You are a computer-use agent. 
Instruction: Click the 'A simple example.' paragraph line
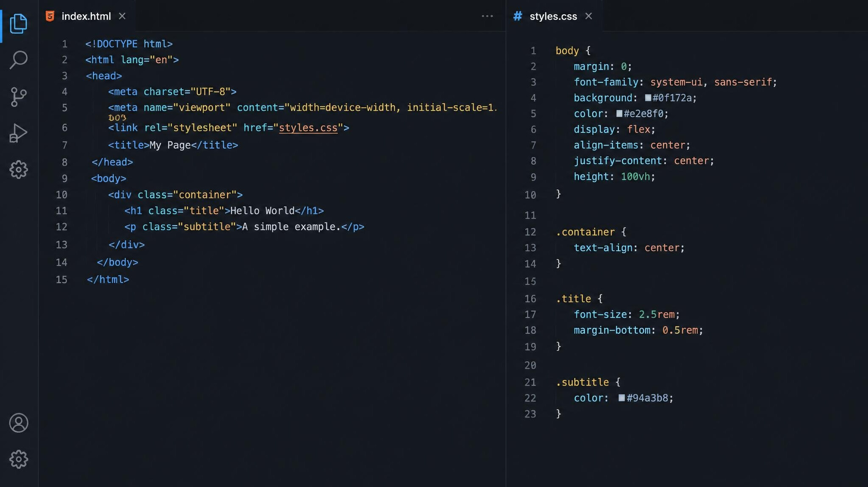tap(244, 227)
